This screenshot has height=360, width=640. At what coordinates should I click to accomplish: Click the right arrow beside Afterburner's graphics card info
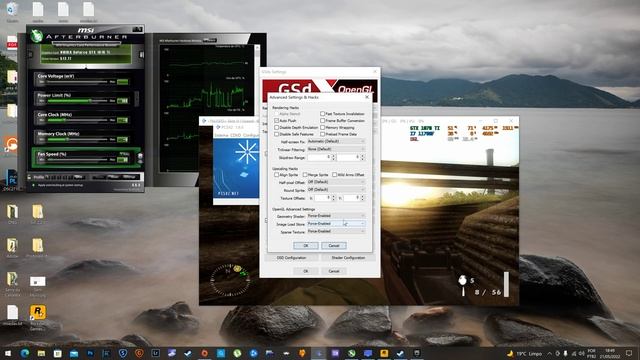coord(142,55)
